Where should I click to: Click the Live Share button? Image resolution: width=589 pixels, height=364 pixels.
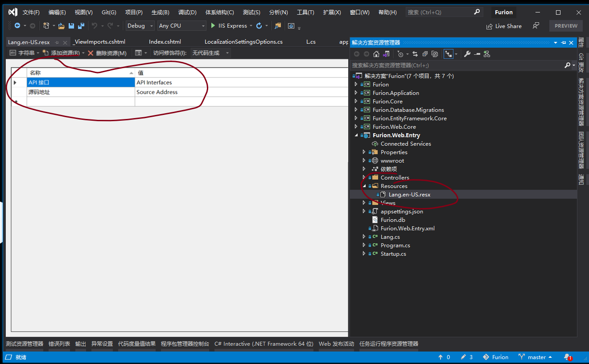(x=504, y=26)
